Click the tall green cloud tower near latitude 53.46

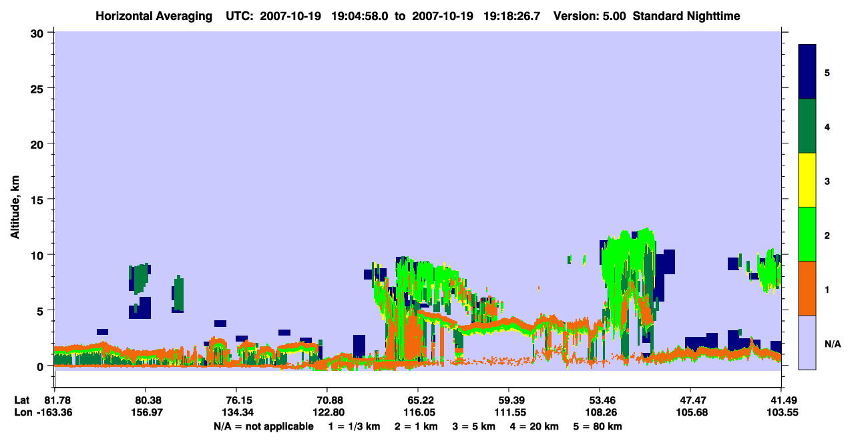pos(630,280)
